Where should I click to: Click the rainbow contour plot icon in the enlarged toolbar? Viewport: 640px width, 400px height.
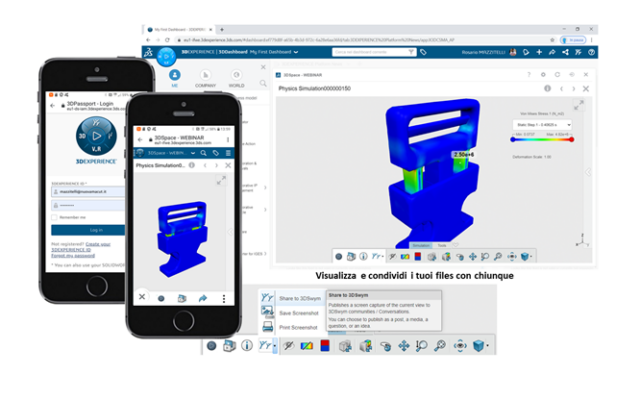pos(307,346)
